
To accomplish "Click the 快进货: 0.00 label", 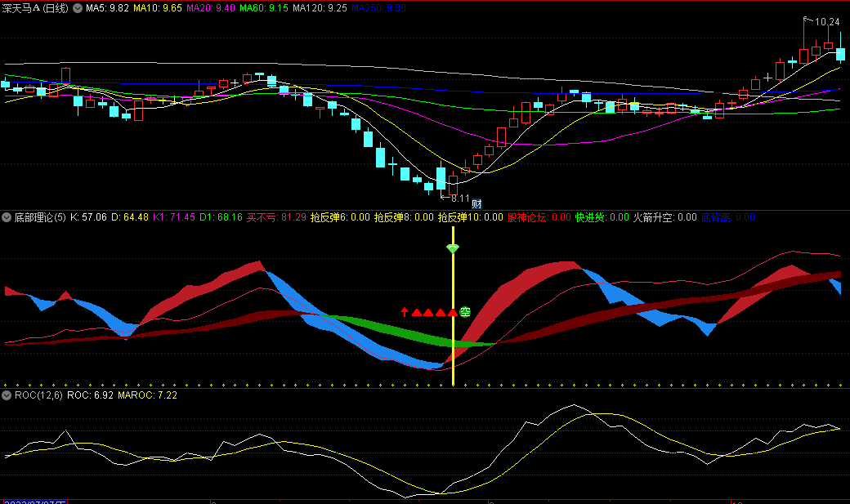I will click(602, 217).
